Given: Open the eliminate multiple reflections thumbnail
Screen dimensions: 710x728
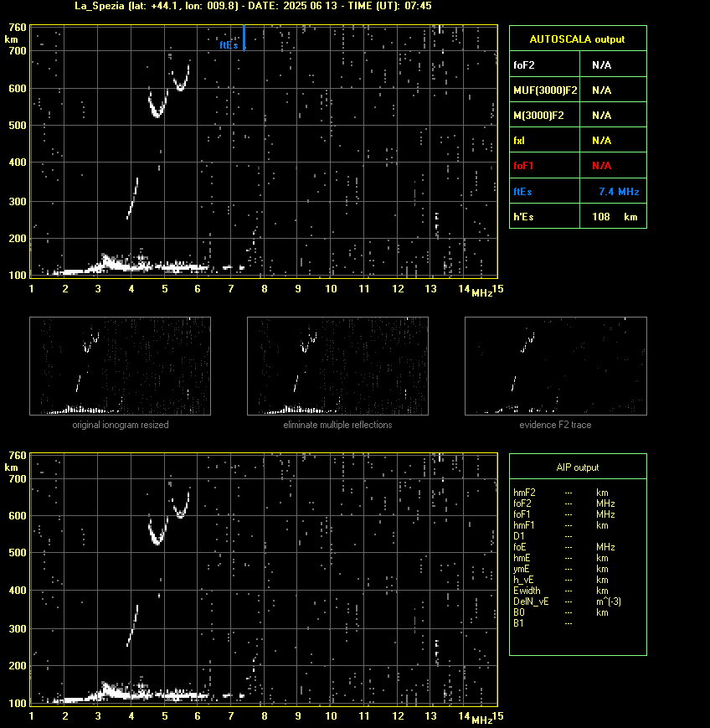Looking at the screenshot, I should pos(337,366).
